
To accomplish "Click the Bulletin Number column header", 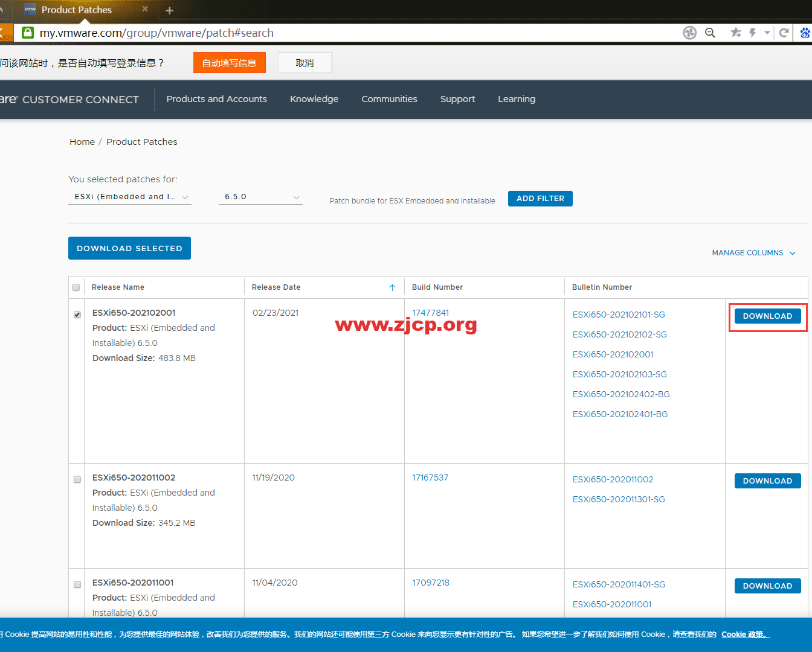I will pos(602,287).
